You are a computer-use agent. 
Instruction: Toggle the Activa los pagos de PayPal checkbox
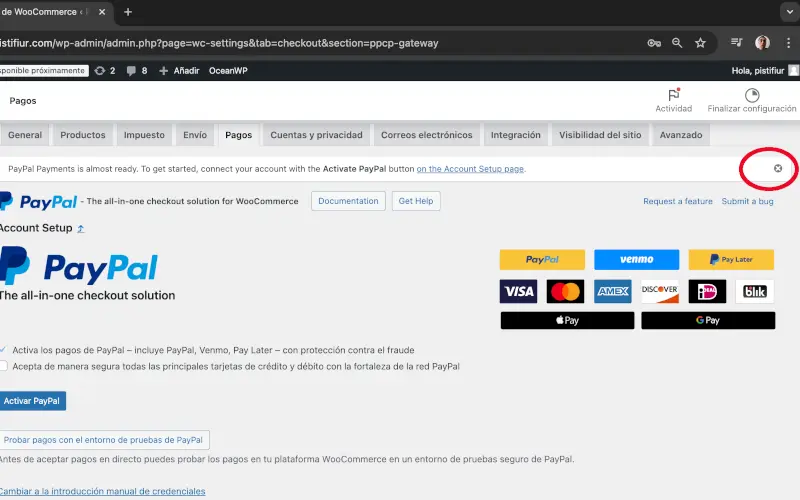click(x=3, y=350)
